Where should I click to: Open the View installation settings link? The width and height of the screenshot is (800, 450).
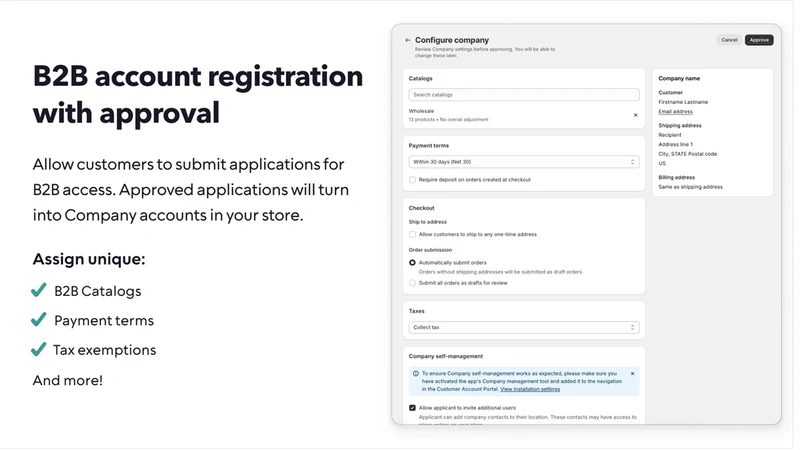click(530, 389)
